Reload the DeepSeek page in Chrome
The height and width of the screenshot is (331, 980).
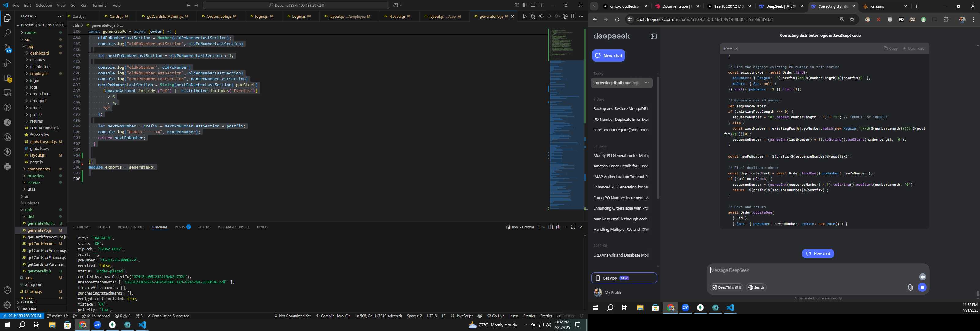coord(617,19)
